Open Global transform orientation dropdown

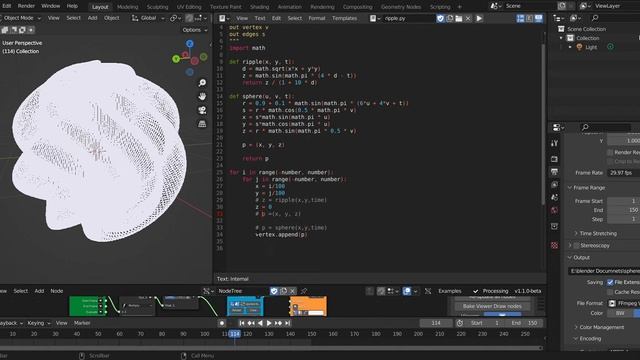click(x=148, y=18)
